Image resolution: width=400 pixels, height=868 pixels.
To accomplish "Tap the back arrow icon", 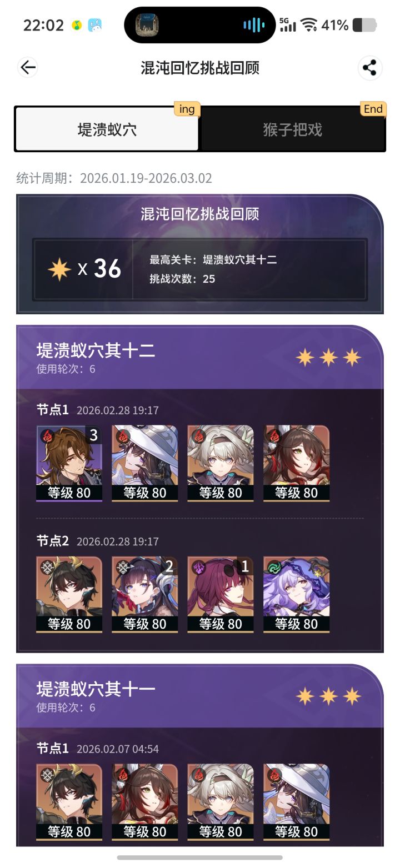I will click(28, 68).
